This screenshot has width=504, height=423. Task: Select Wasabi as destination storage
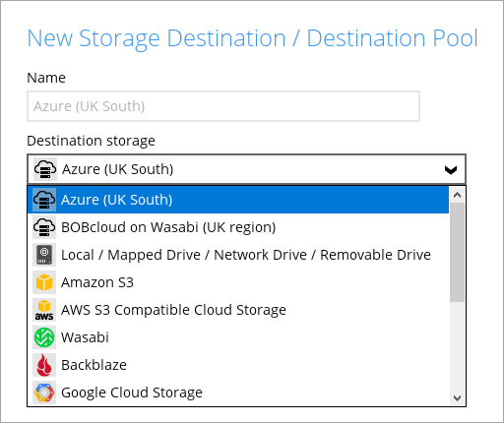coord(238,337)
